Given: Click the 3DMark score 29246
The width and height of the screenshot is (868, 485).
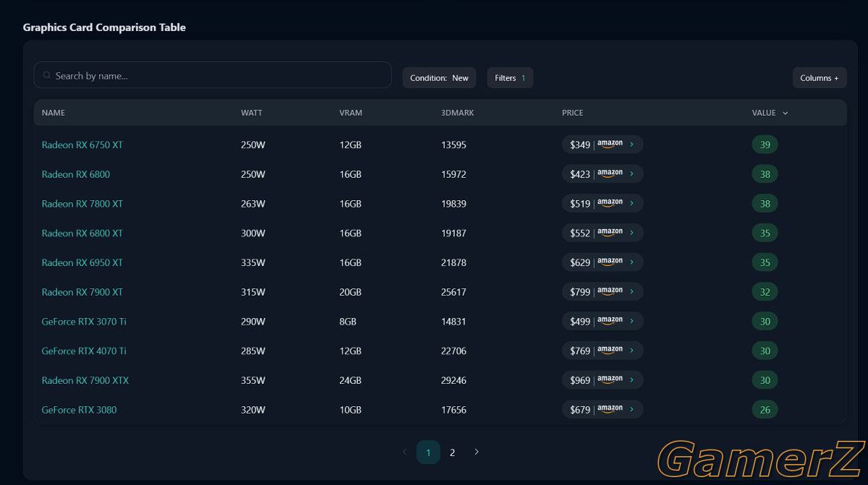Looking at the screenshot, I should coord(454,380).
